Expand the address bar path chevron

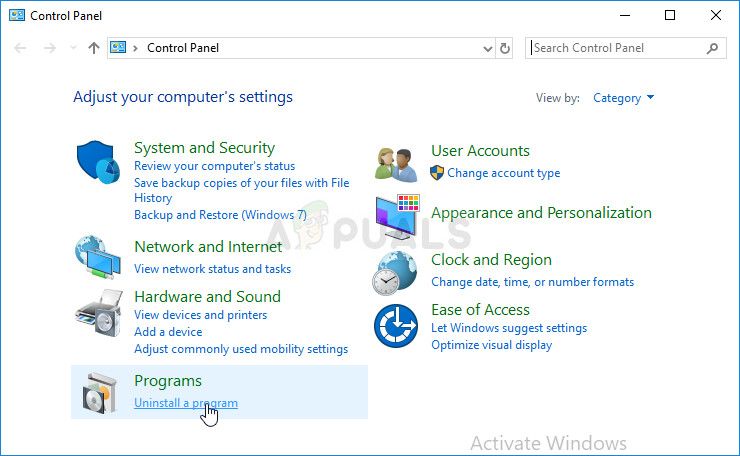tap(135, 48)
